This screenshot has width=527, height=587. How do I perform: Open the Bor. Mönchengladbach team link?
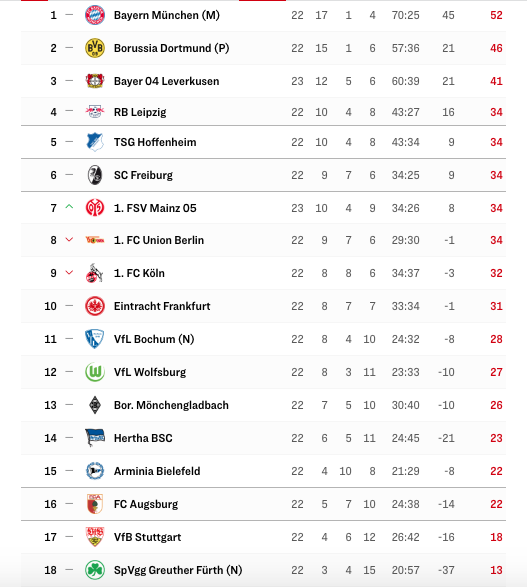tap(171, 405)
